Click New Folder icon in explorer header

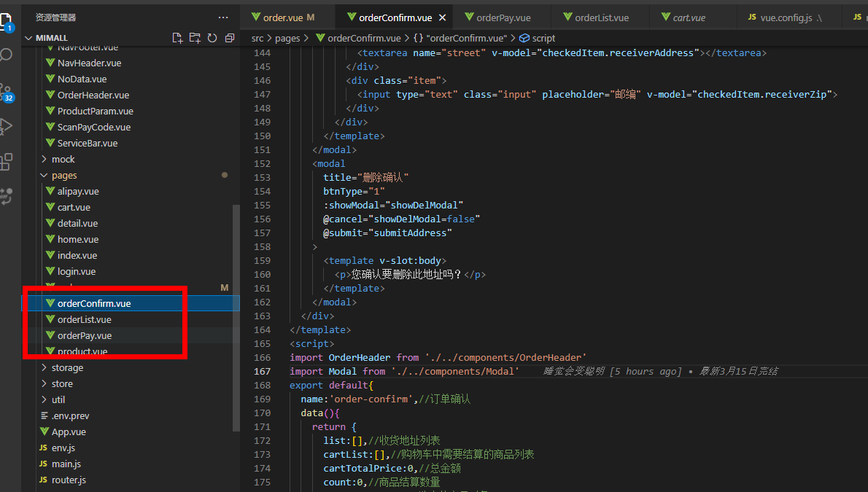click(x=195, y=38)
